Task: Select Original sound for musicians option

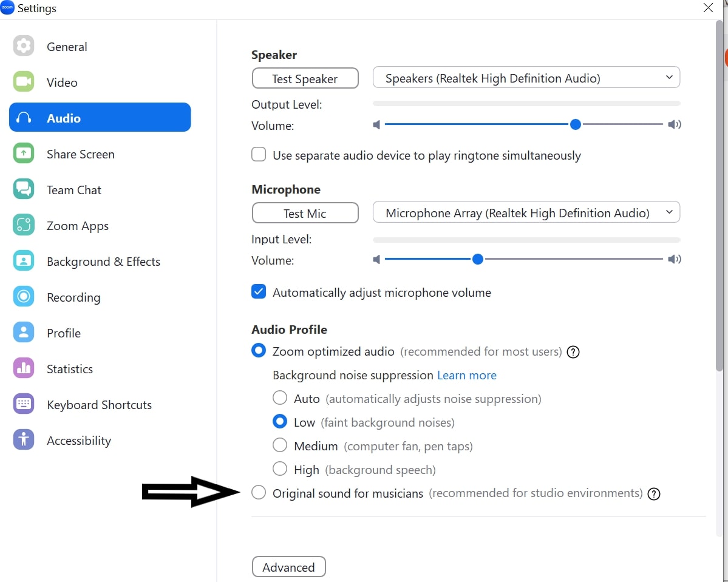Action: tap(259, 492)
